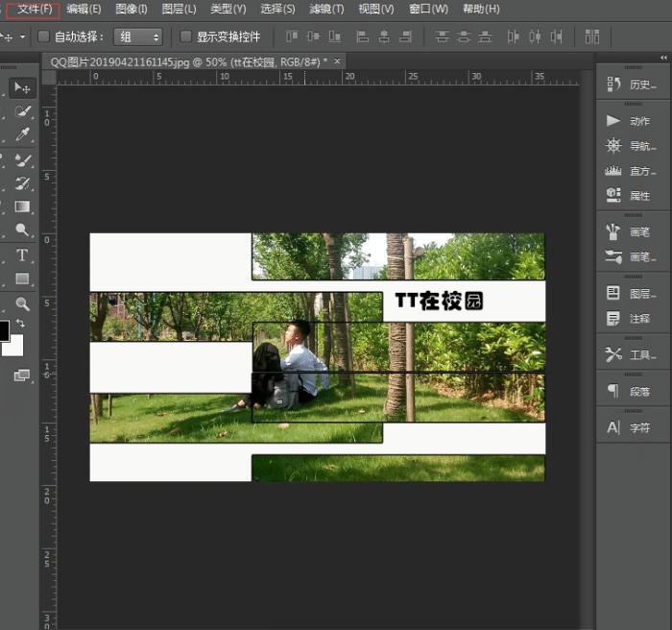Enable the 自动选择 checkbox
672x630 pixels.
tap(43, 36)
